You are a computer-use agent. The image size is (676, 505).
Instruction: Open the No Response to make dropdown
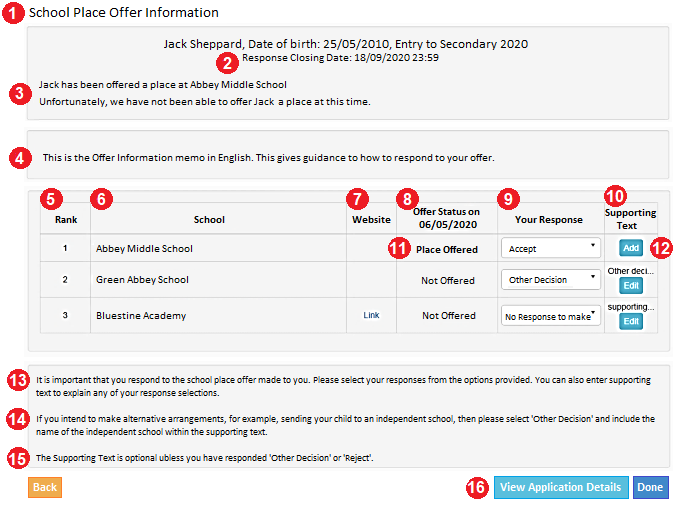[551, 316]
